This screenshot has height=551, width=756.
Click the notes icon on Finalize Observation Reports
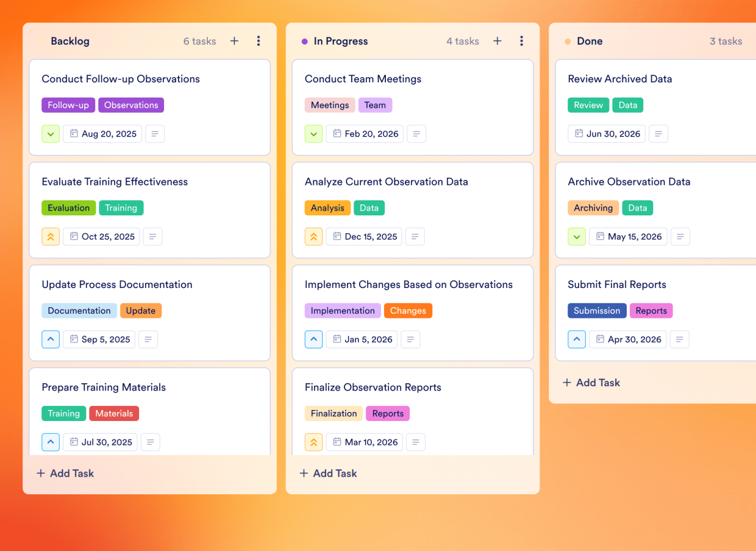tap(416, 442)
